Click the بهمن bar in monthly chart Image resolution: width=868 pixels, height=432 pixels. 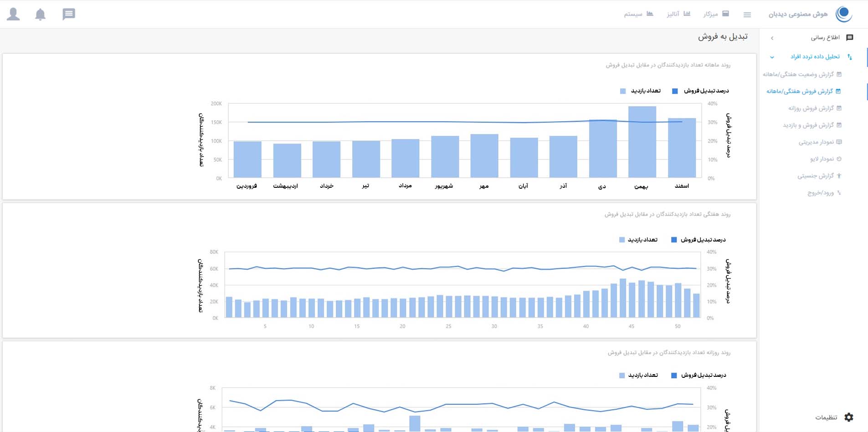pos(642,142)
